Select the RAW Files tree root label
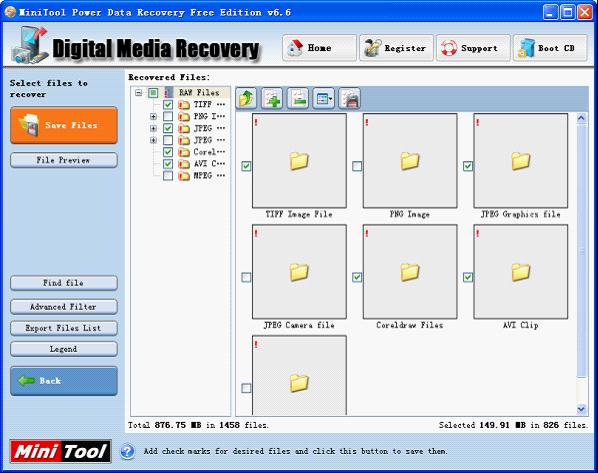 (x=199, y=92)
